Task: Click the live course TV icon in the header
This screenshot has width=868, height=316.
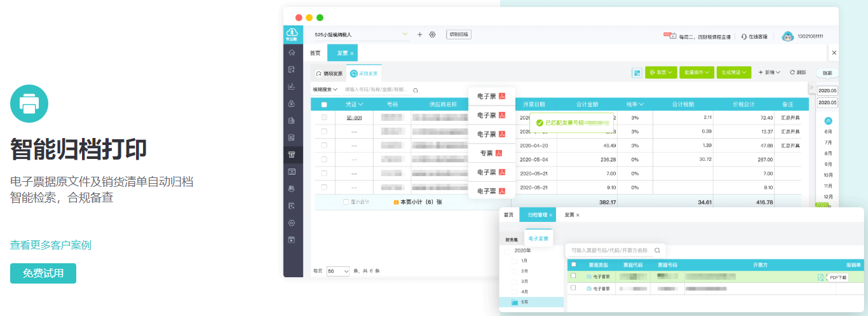Action: click(x=672, y=36)
